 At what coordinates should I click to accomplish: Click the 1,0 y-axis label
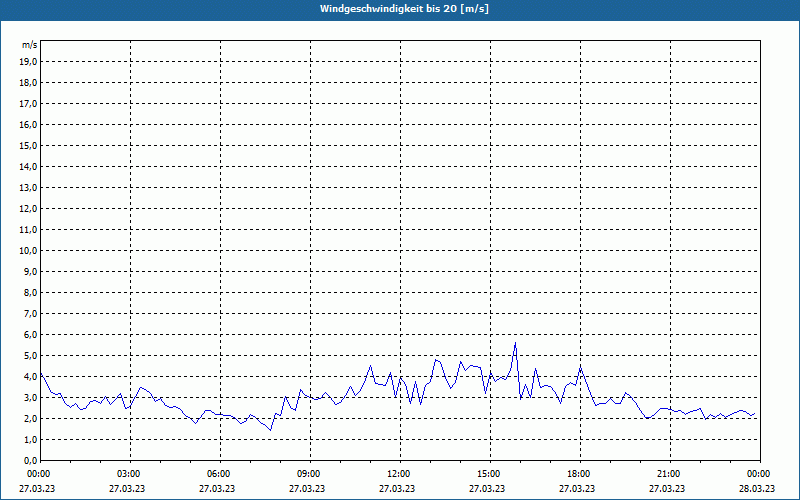point(30,439)
